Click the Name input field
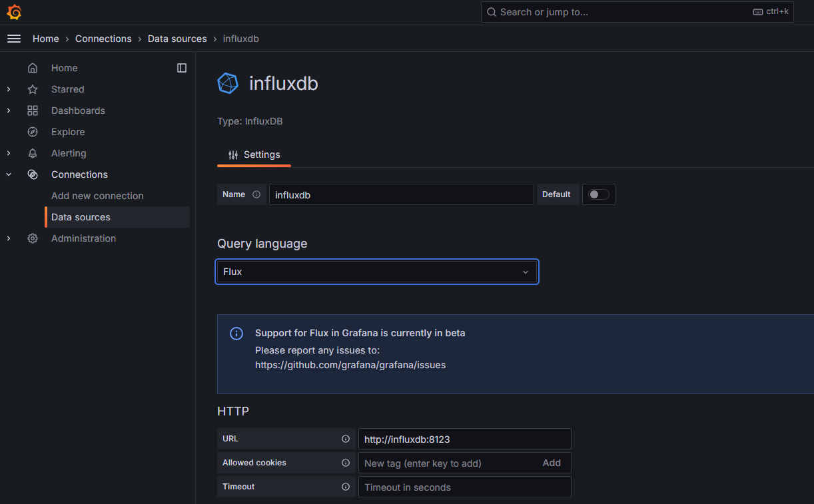814x504 pixels. click(x=402, y=194)
